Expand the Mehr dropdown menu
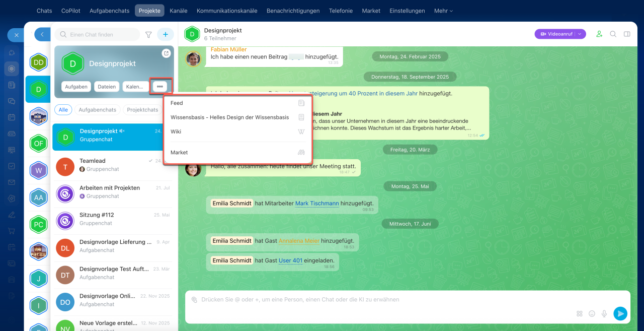The width and height of the screenshot is (644, 331). click(x=443, y=11)
